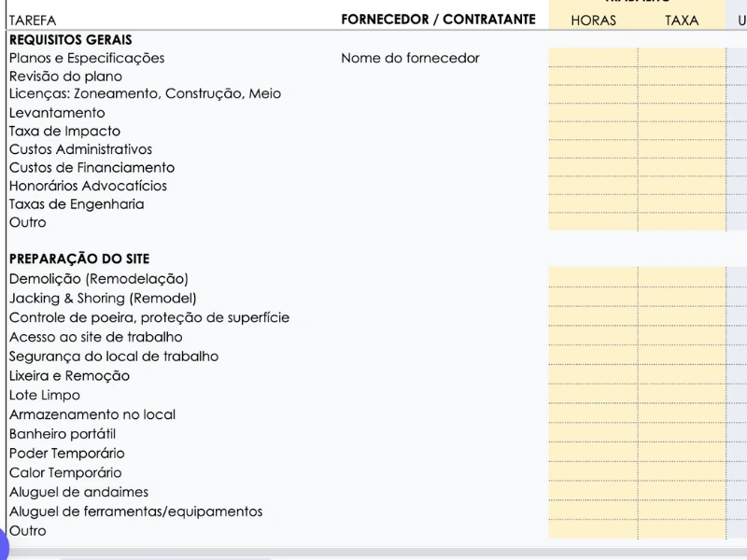Select the 'Custos de Financiamento' row label
The height and width of the screenshot is (560, 747).
92,168
